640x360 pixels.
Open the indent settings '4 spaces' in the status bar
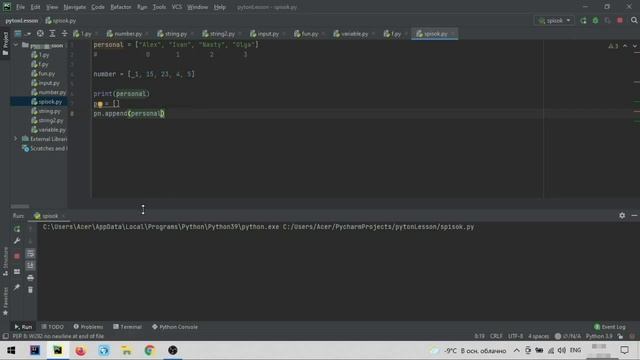pos(538,336)
